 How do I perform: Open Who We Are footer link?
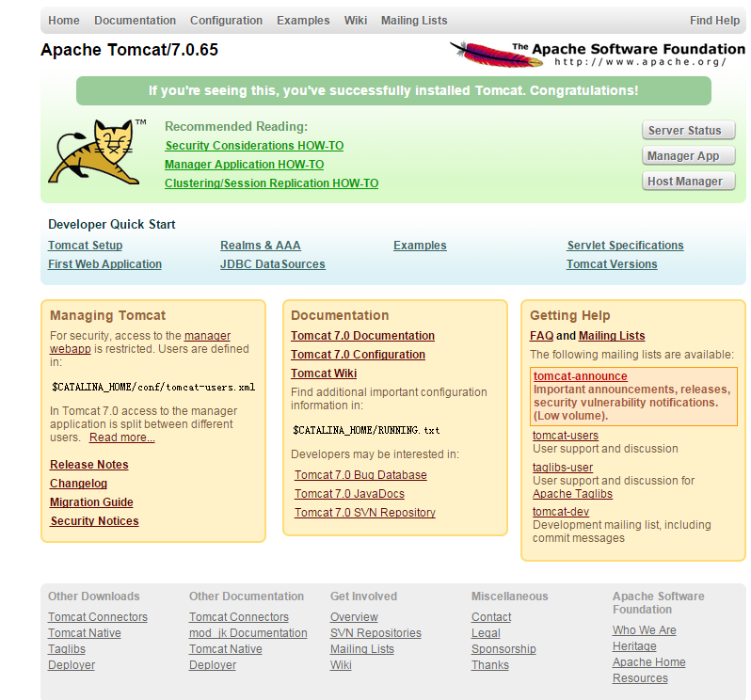click(645, 630)
